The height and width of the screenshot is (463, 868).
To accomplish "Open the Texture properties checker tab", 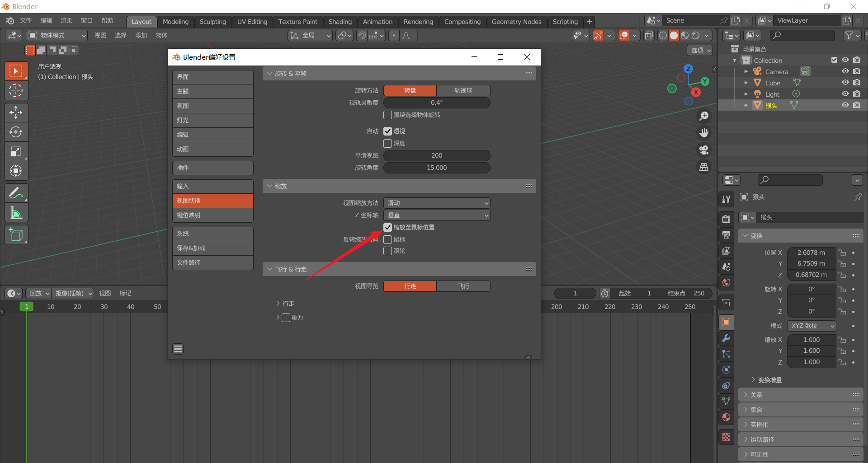I will click(726, 437).
